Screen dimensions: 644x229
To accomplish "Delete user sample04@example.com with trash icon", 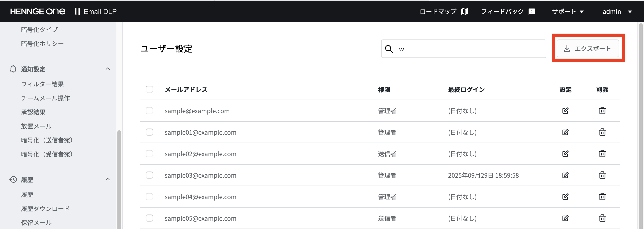I will point(602,197).
